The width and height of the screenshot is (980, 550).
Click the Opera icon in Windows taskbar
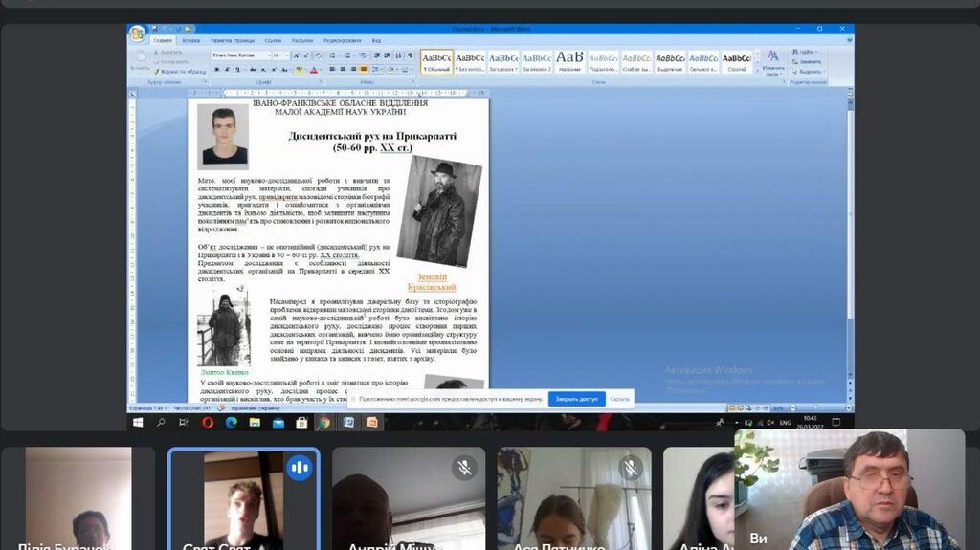[208, 422]
